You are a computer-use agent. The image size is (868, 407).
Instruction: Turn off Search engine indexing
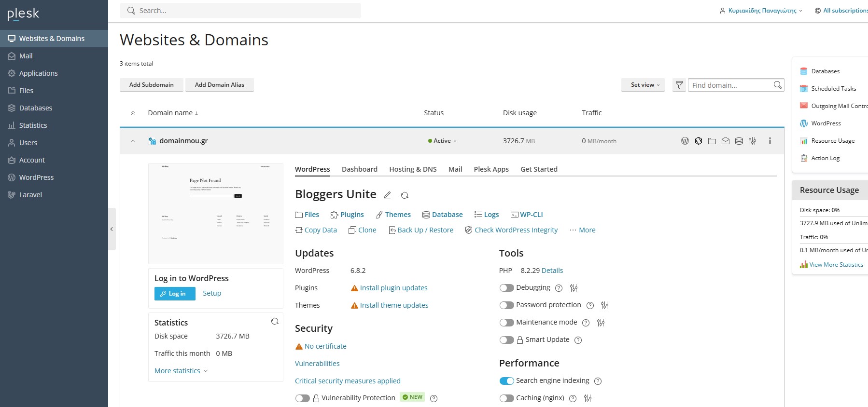506,381
